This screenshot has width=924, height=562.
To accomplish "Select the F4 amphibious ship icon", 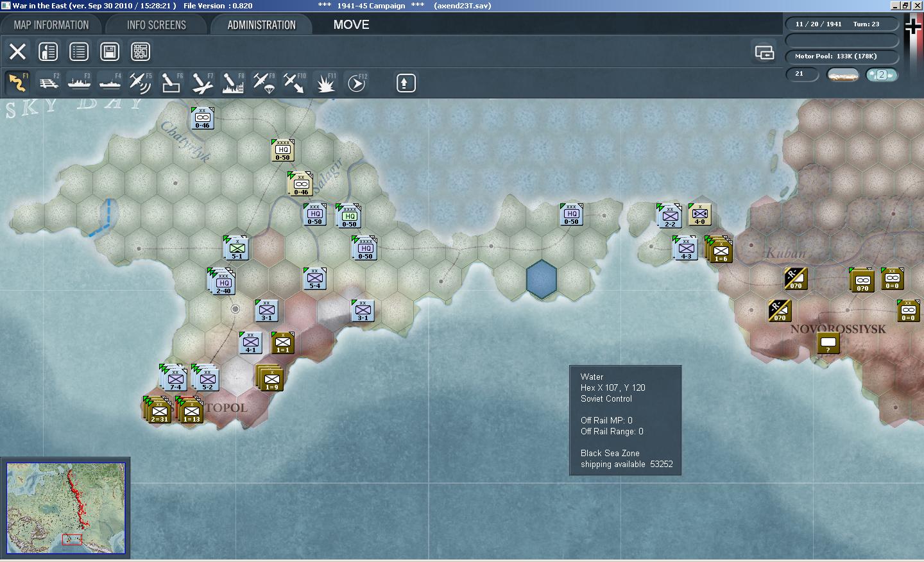I will point(110,83).
